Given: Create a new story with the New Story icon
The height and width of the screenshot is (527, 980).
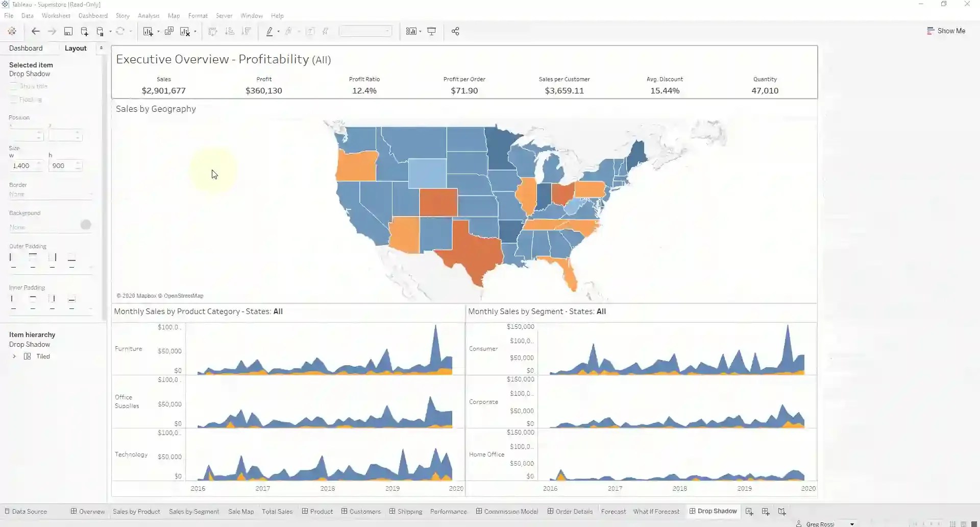Looking at the screenshot, I should [781, 512].
